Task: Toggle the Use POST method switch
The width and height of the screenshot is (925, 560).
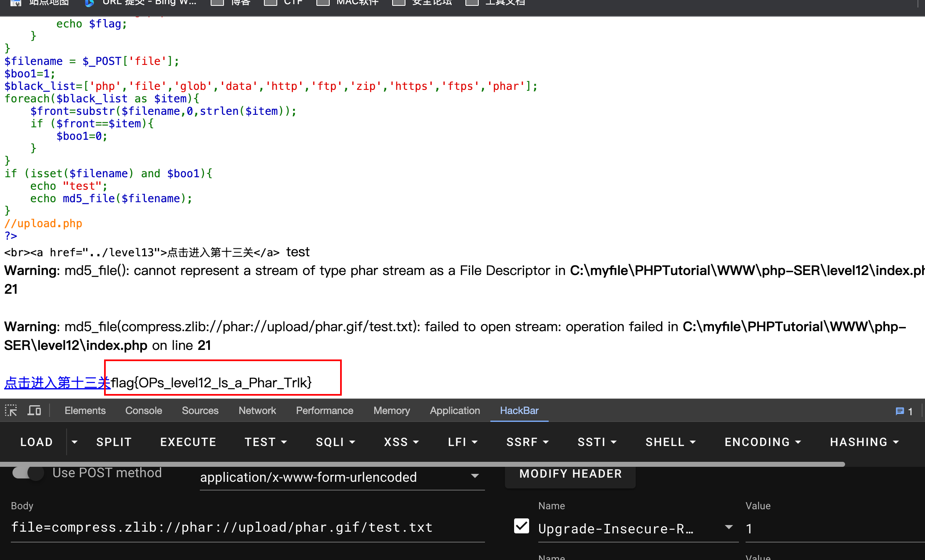Action: [x=27, y=473]
